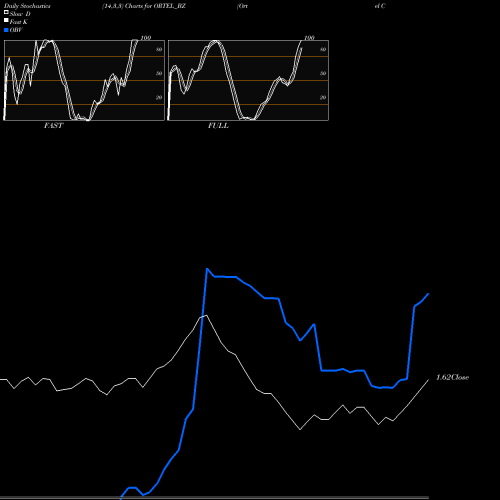Image resolution: width=500 pixels, height=500 pixels.
Task: Click the Fast K legend swatch
Action: click(x=6, y=20)
